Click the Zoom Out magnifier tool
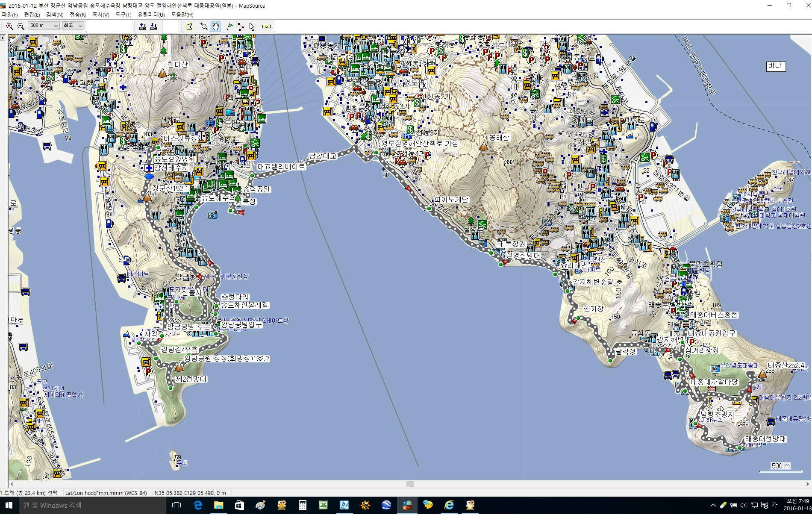This screenshot has width=812, height=515. click(21, 26)
